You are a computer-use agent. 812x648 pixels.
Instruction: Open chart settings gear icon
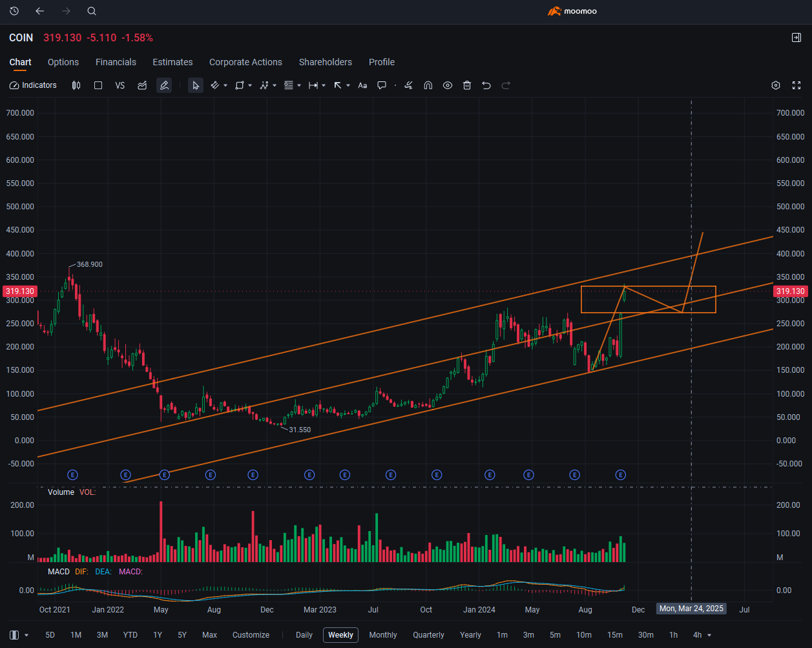point(776,85)
